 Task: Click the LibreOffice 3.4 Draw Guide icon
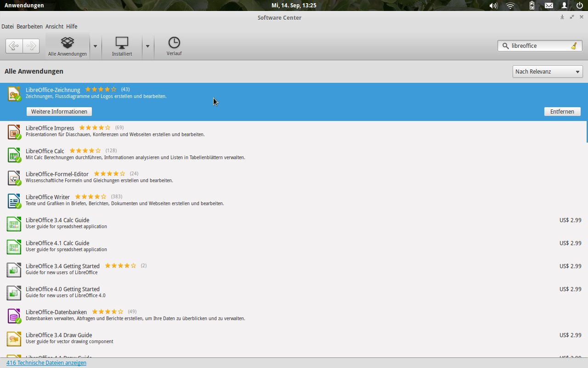pyautogui.click(x=14, y=339)
